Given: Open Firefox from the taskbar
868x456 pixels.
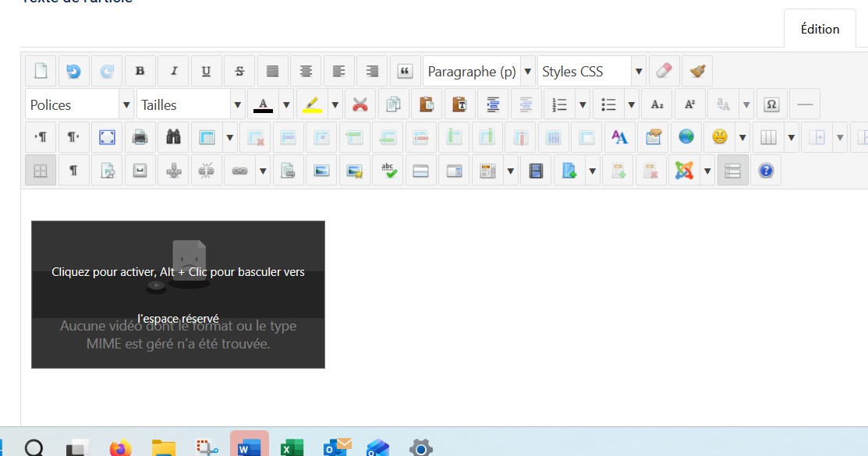Looking at the screenshot, I should (x=120, y=447).
